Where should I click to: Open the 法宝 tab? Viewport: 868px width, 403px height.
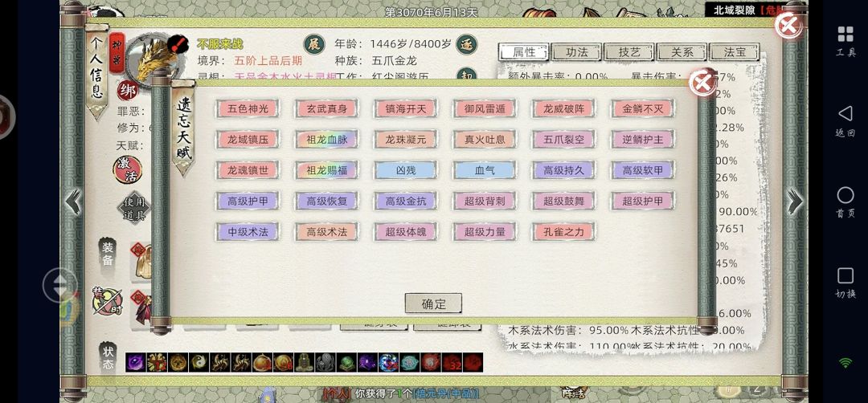click(735, 52)
